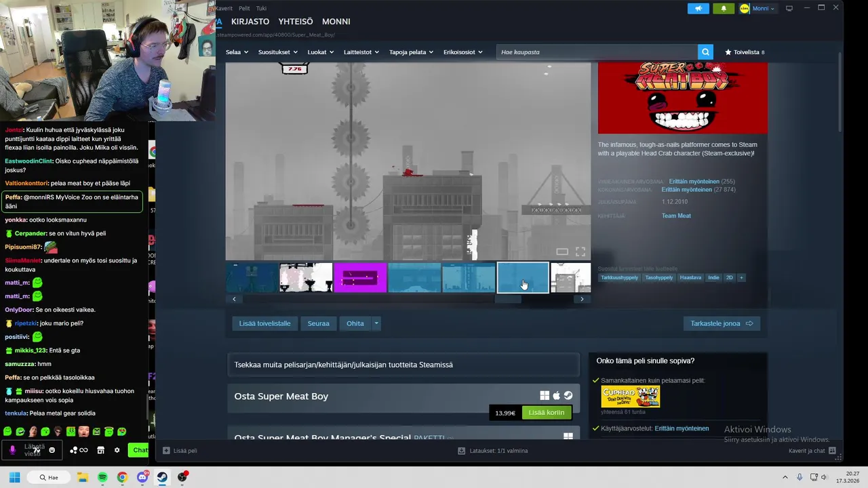Open the Steam announcements megaphone icon
This screenshot has width=868, height=488.
coord(698,8)
